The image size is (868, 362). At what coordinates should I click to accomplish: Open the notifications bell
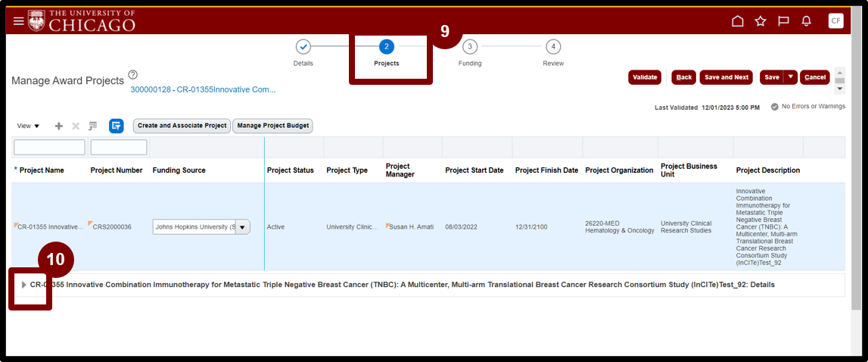(x=807, y=21)
